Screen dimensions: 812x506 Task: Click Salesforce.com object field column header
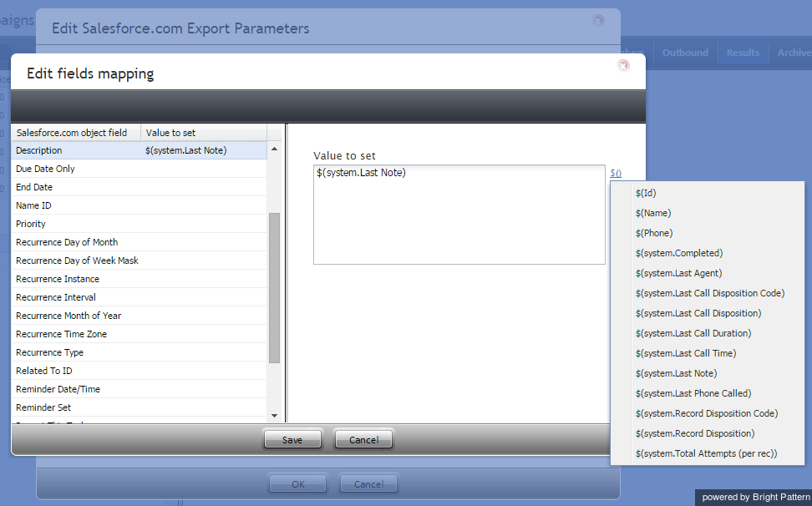click(76, 133)
